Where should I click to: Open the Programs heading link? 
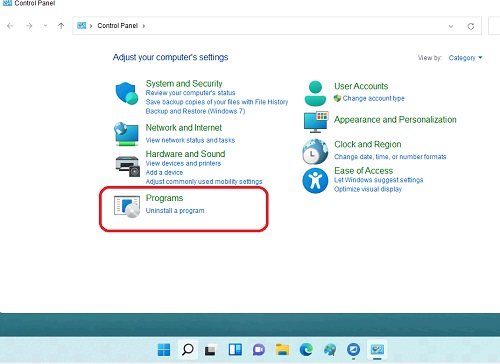[x=164, y=198]
